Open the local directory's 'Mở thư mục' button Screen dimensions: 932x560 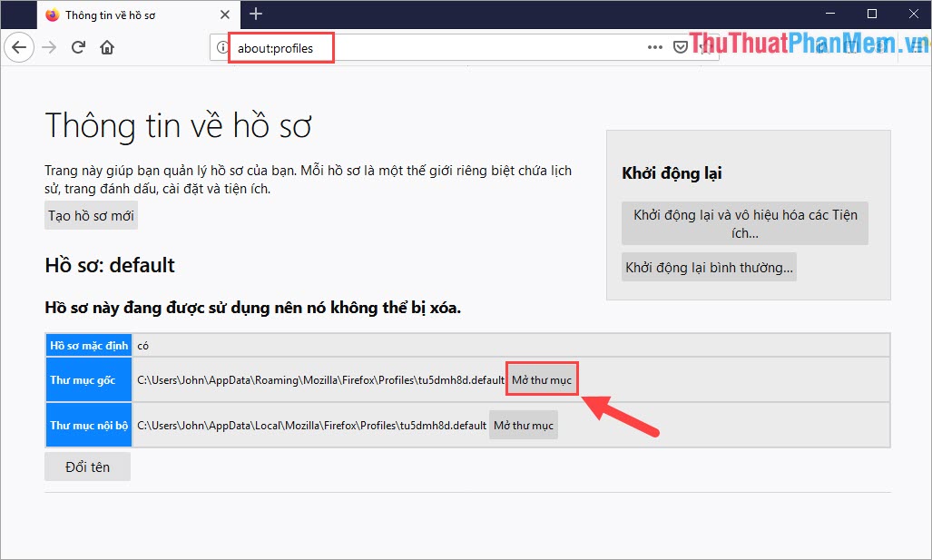[x=523, y=424]
